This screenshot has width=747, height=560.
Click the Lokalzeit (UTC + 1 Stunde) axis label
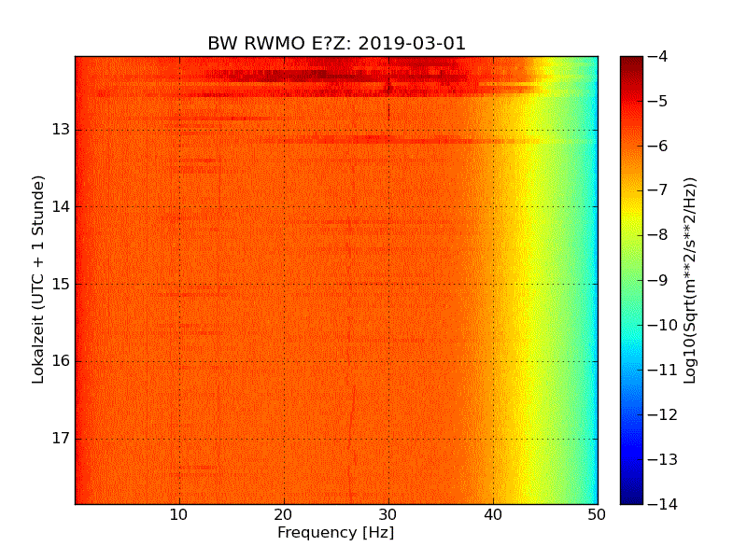38,279
